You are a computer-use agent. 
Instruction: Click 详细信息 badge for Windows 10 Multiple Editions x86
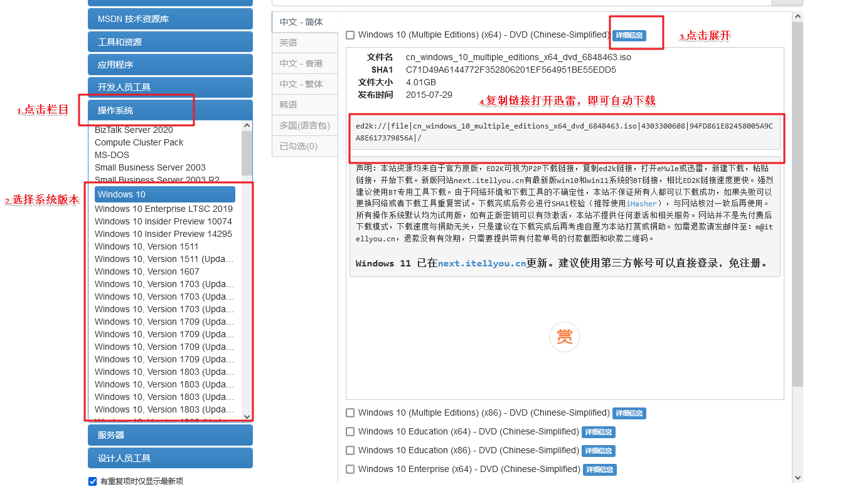629,413
